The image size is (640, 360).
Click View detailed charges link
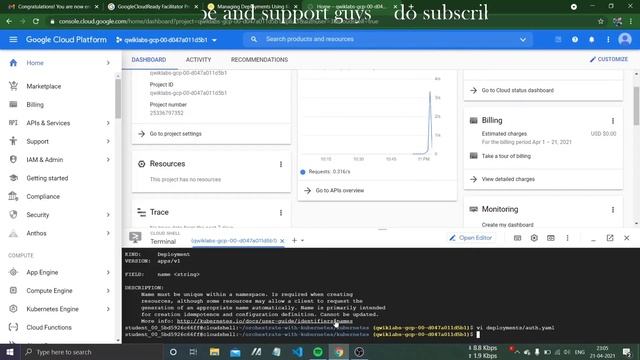(x=508, y=179)
